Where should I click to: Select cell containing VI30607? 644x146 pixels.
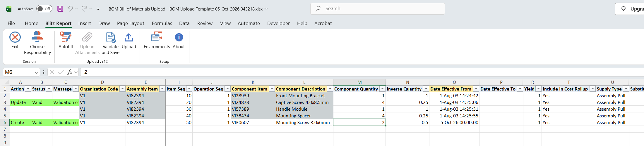click(x=253, y=123)
